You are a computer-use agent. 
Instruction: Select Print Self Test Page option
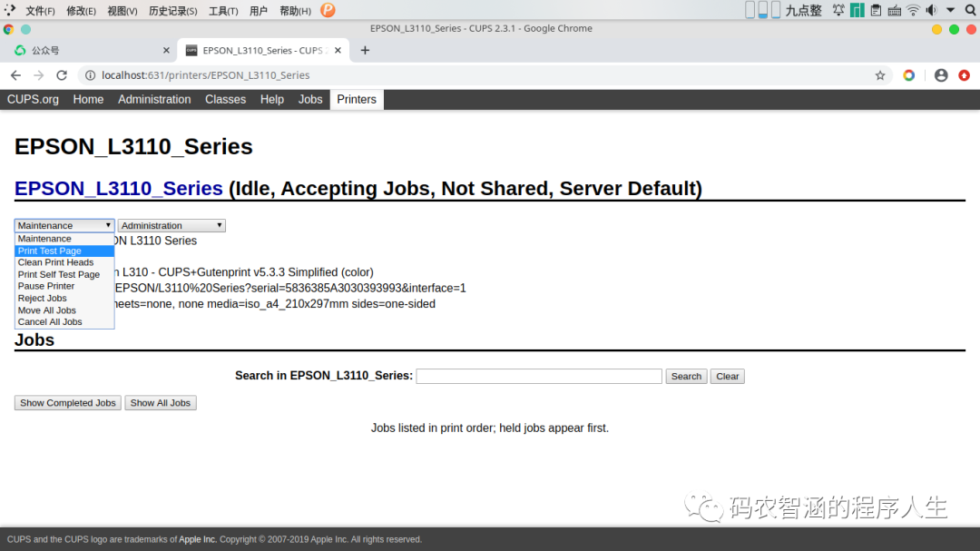[64, 274]
